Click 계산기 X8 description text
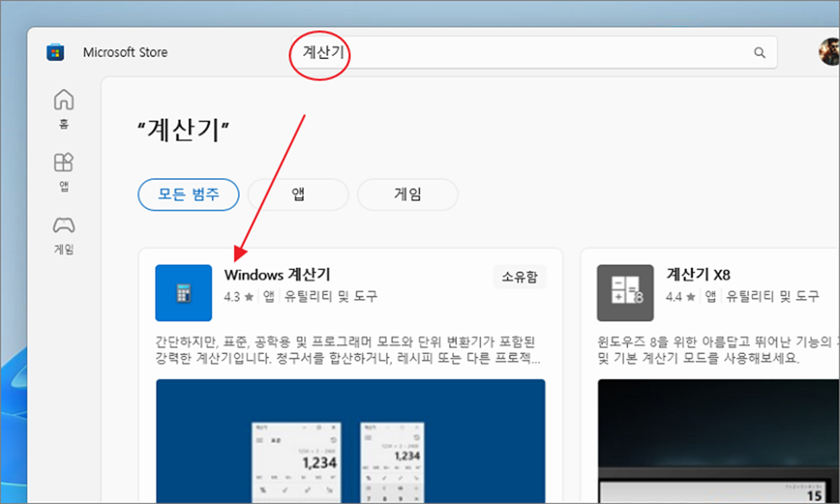This screenshot has height=504, width=840. (x=718, y=349)
